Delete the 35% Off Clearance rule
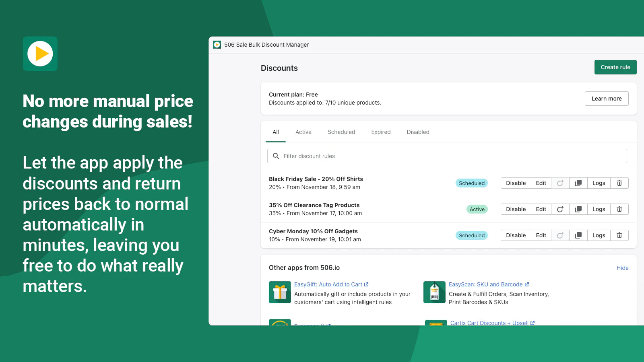 [x=619, y=209]
